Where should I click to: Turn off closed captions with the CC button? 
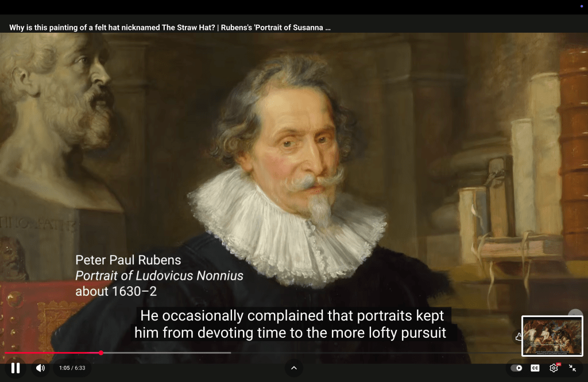535,368
